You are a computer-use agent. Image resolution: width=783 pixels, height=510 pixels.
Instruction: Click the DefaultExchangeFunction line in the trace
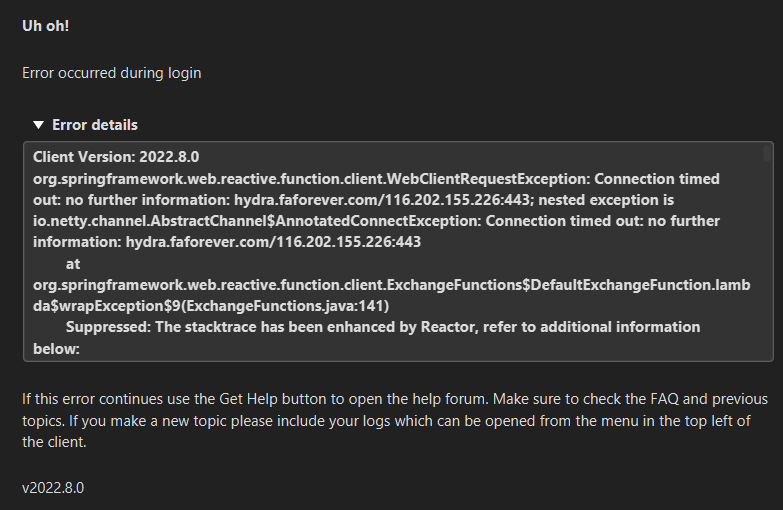pyautogui.click(x=392, y=285)
